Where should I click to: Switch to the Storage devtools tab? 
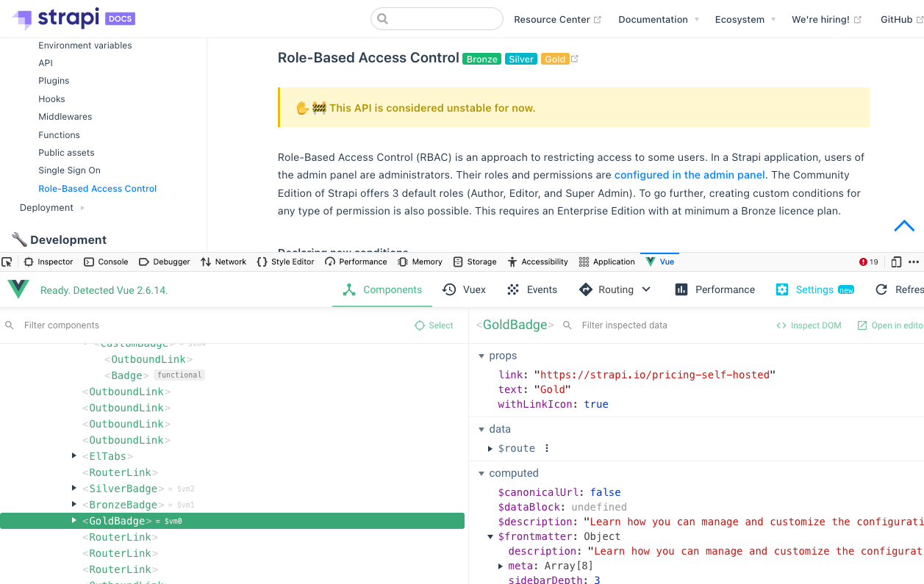(x=475, y=262)
